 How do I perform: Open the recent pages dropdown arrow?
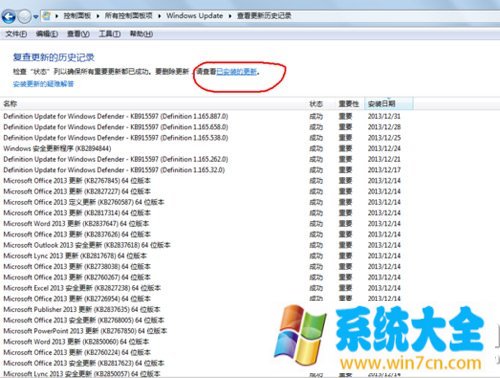[36, 17]
